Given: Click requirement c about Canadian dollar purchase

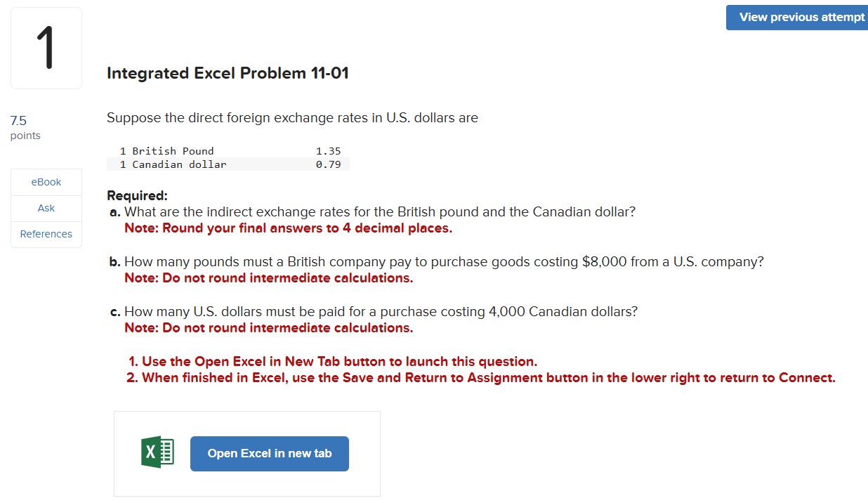Looking at the screenshot, I should click(x=379, y=311).
